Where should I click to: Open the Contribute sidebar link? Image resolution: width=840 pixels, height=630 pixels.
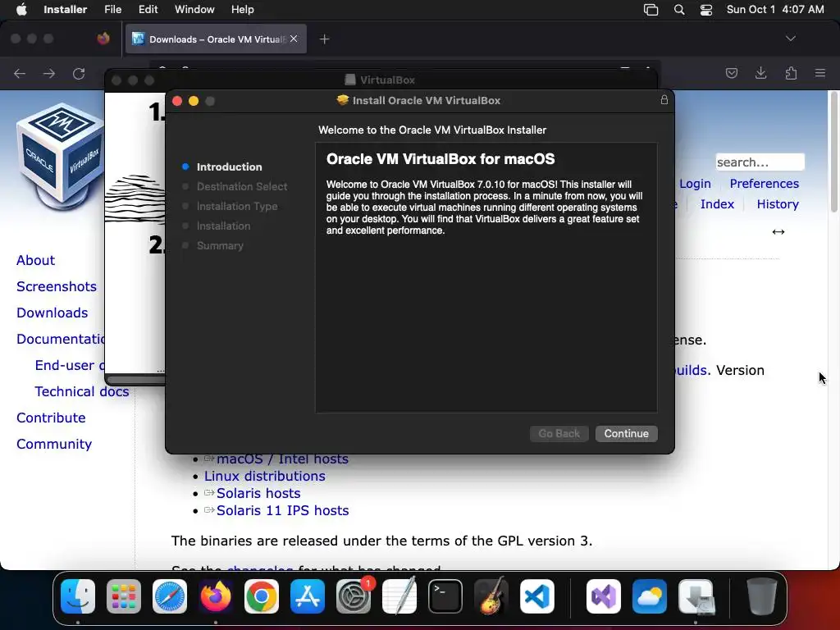click(51, 418)
